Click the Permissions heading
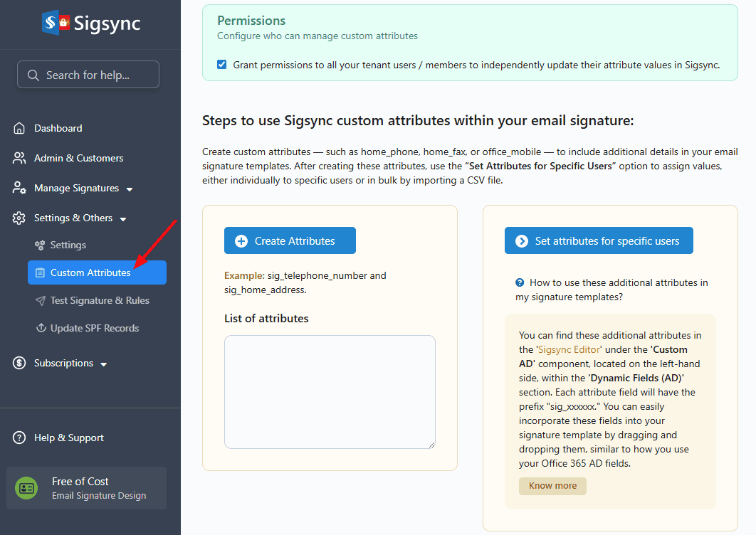 pyautogui.click(x=251, y=21)
